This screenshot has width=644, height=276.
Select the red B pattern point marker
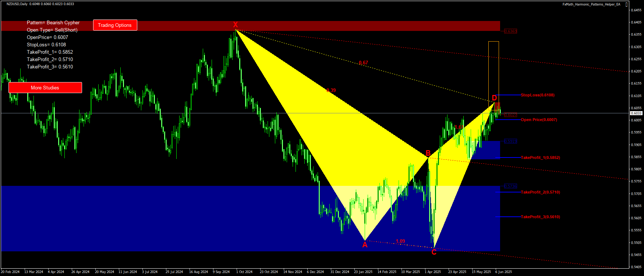click(x=428, y=153)
